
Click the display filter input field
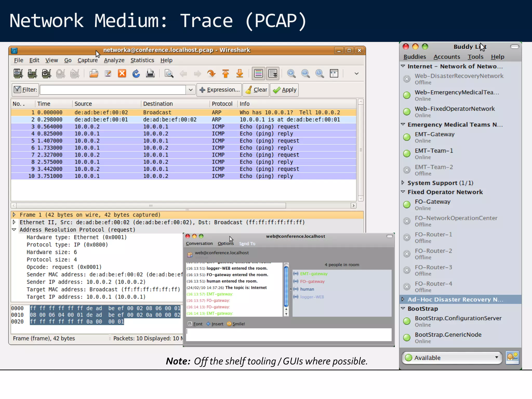click(x=113, y=90)
